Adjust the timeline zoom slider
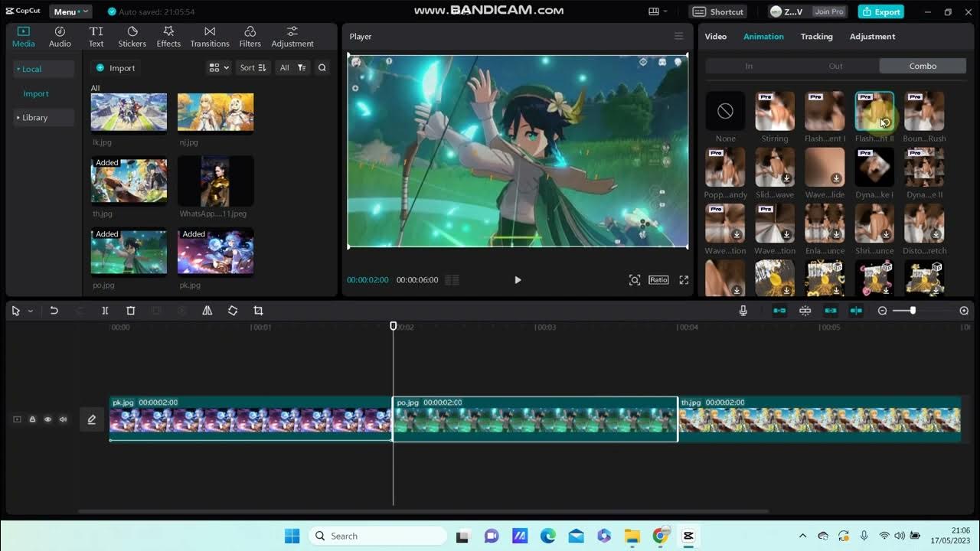Screen dimensions: 980x551 pyautogui.click(x=913, y=311)
